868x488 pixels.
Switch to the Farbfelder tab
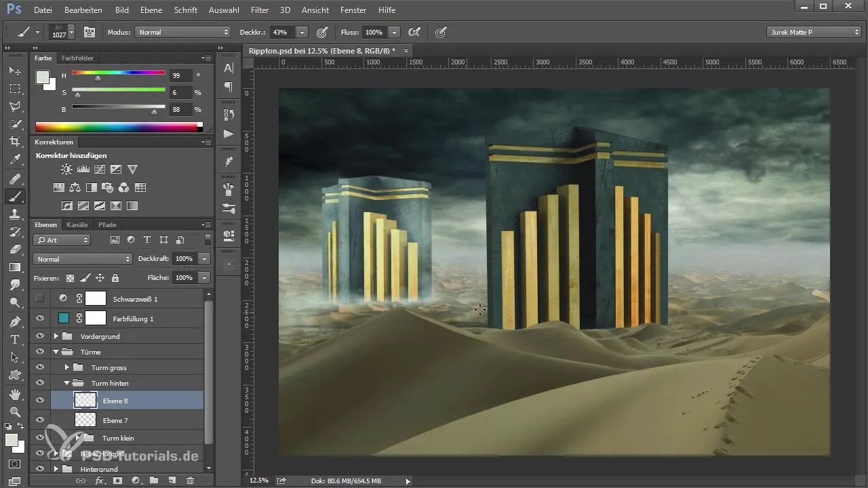click(77, 58)
